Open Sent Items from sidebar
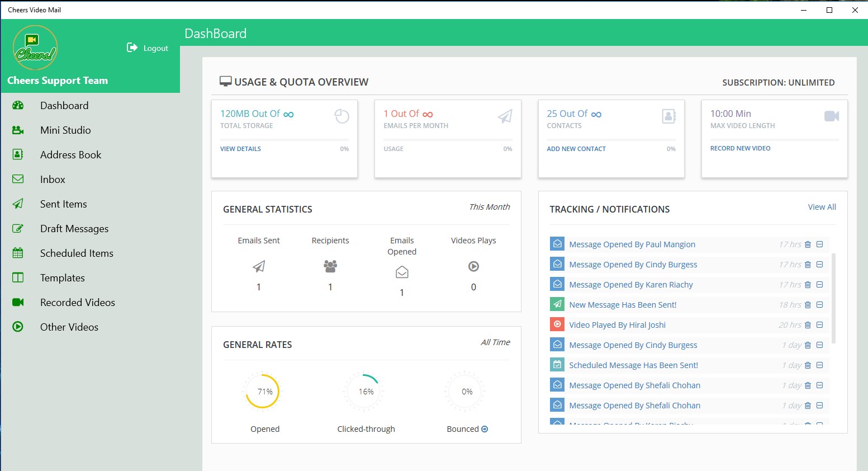The height and width of the screenshot is (471, 868). 64,204
